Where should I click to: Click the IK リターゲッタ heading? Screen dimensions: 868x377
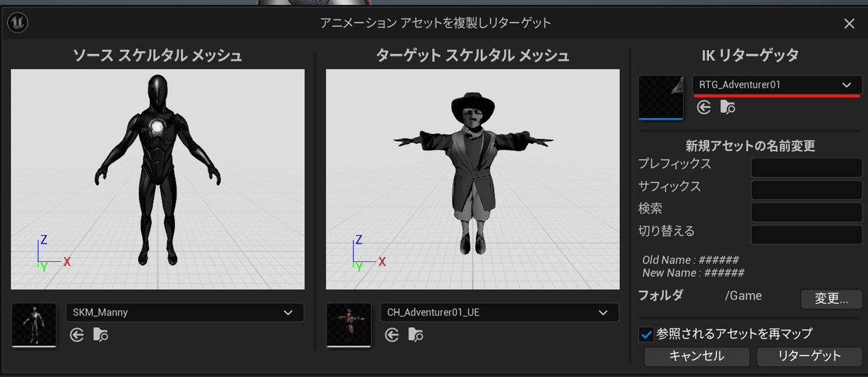point(750,55)
